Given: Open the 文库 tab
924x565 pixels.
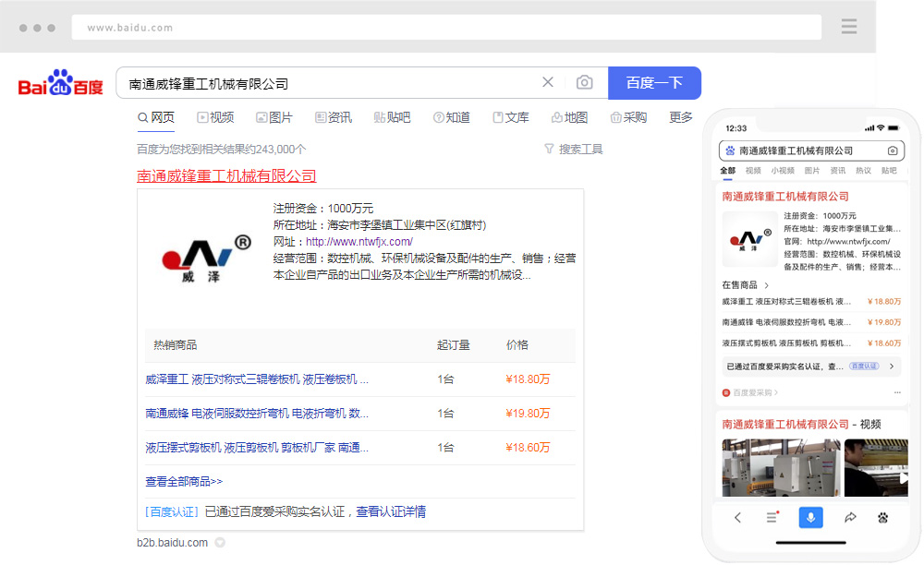Looking at the screenshot, I should pos(511,118).
